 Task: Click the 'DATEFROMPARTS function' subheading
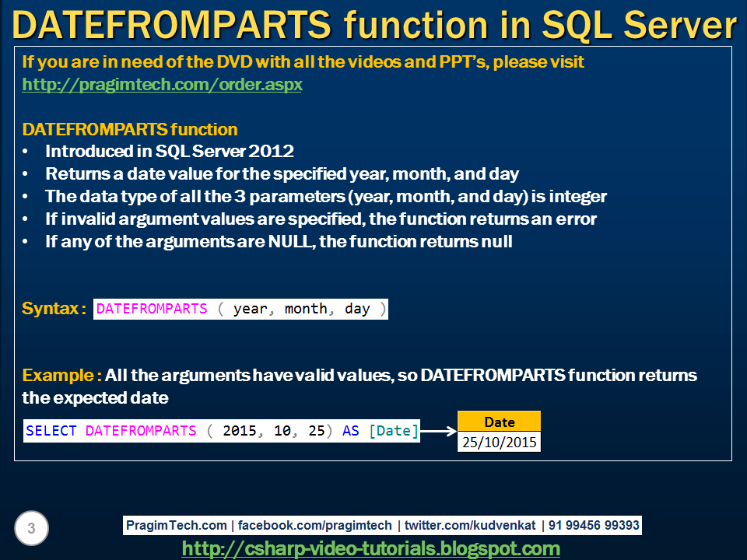click(x=130, y=129)
